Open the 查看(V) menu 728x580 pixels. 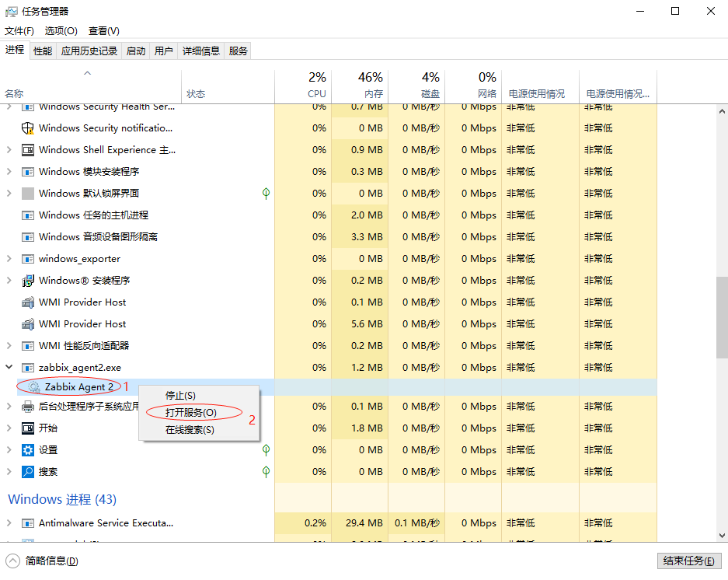click(x=103, y=31)
